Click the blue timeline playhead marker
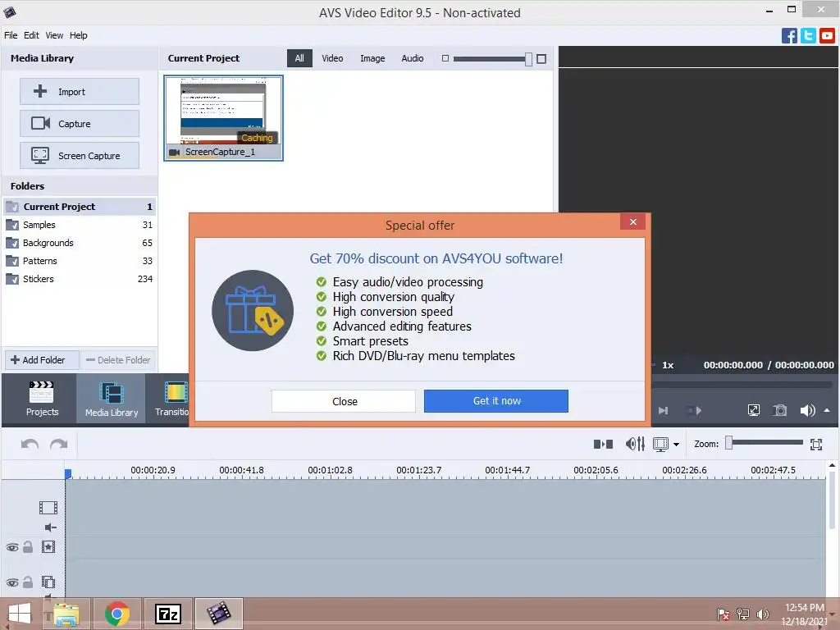The image size is (840, 630). (68, 473)
